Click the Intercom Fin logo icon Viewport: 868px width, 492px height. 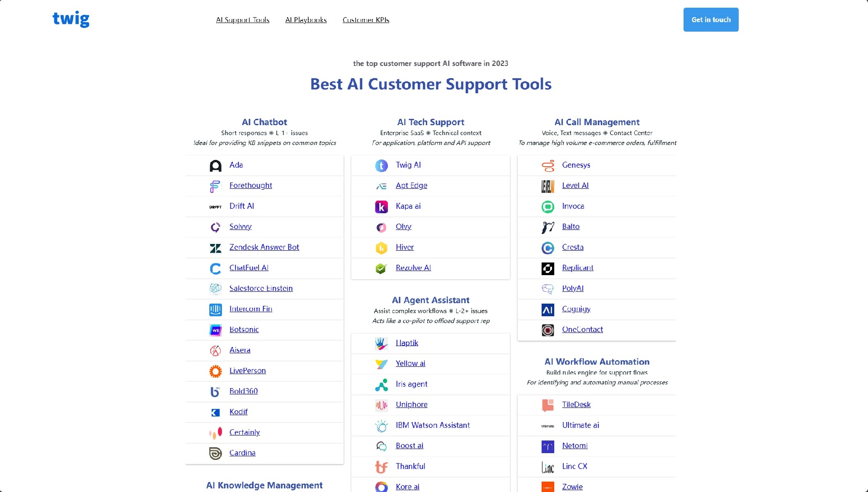click(216, 309)
